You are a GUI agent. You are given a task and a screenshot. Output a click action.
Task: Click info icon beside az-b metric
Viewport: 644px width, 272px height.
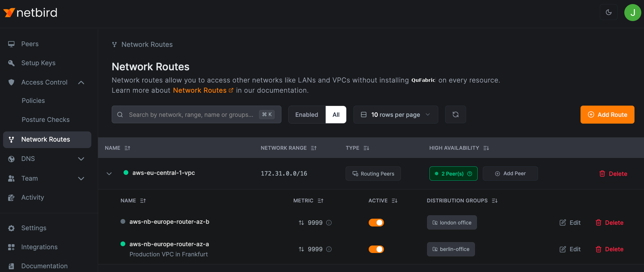(x=329, y=223)
